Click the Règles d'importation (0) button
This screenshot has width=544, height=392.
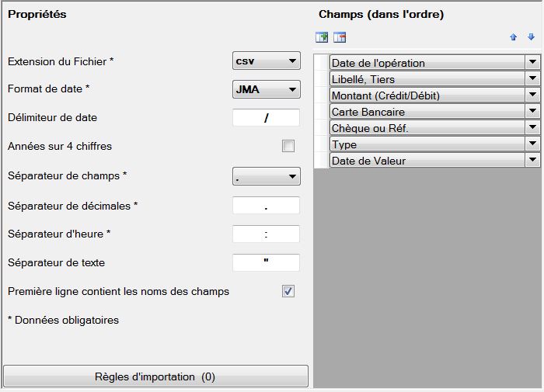[x=155, y=376]
